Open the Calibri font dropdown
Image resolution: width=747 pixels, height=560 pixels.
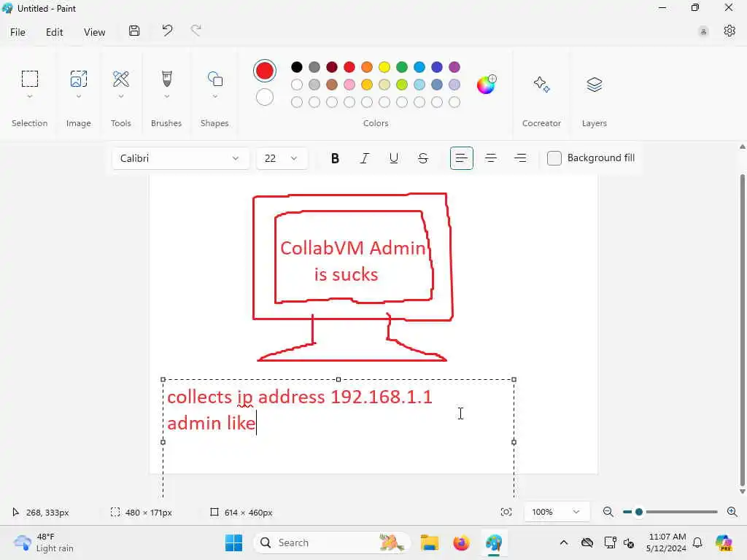tap(181, 158)
